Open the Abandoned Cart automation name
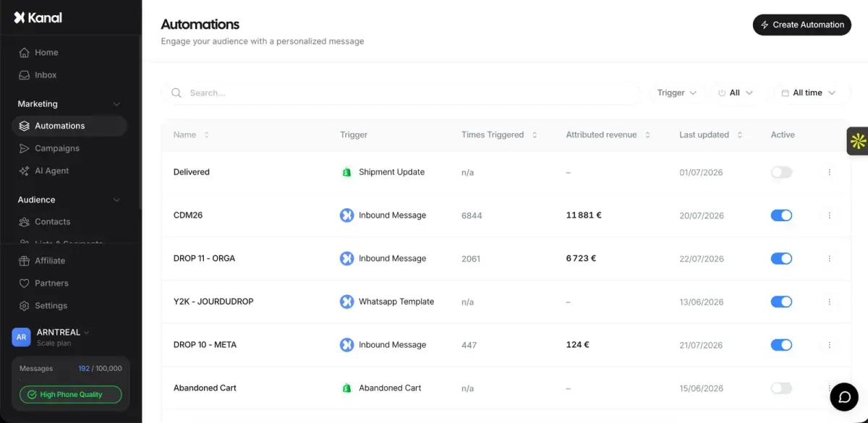868x423 pixels. point(205,388)
